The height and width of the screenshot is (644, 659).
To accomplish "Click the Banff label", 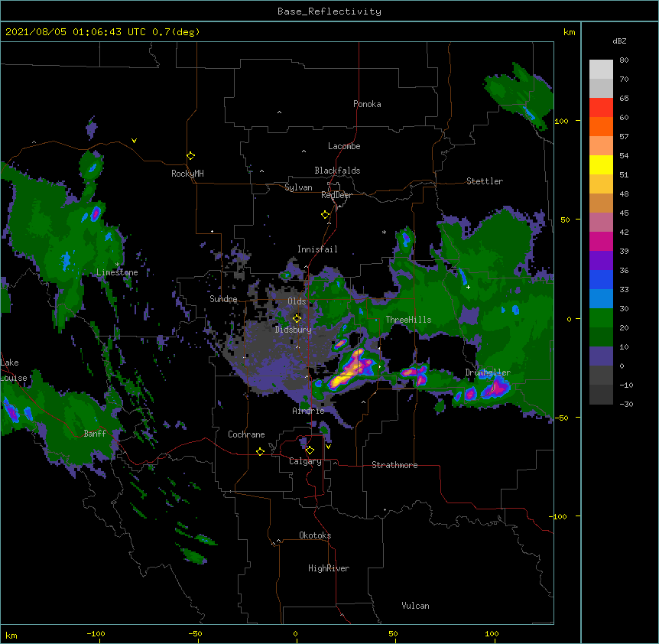I will [x=95, y=434].
